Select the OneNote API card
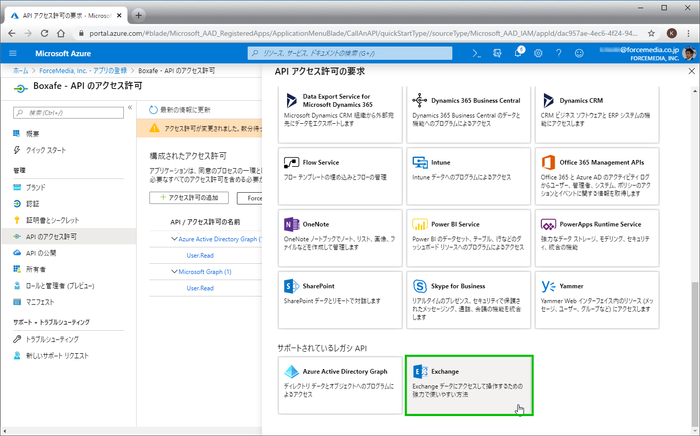 pos(340,238)
